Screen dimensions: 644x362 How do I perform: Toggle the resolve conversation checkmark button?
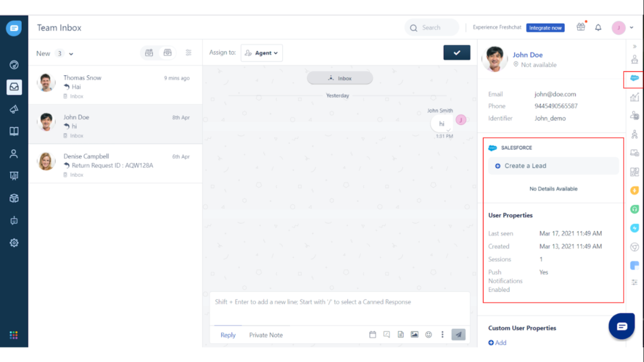coord(457,52)
